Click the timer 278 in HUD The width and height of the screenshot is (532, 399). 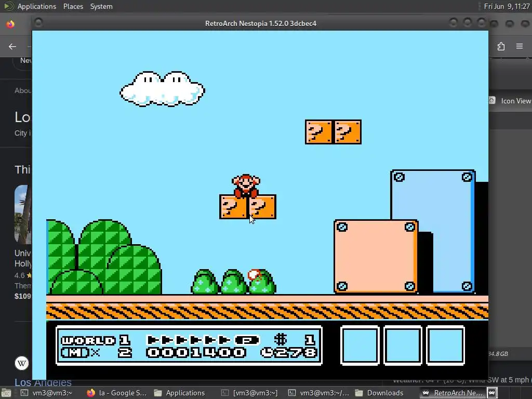[289, 353]
